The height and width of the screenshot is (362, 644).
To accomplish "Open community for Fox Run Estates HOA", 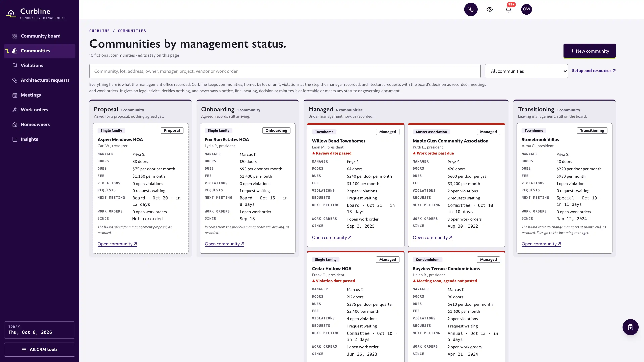I will tap(224, 244).
